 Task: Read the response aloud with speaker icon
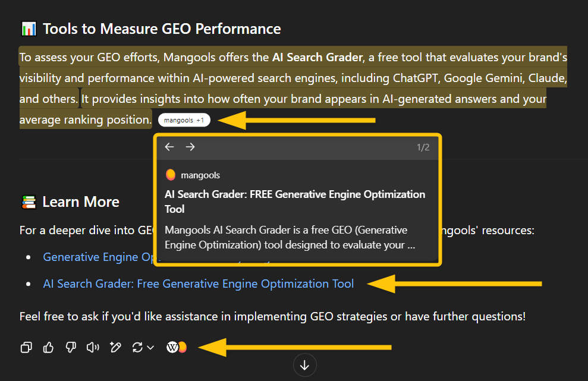pos(93,347)
